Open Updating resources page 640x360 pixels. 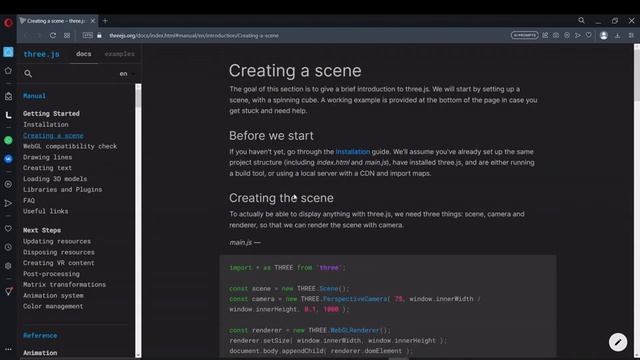pos(57,241)
